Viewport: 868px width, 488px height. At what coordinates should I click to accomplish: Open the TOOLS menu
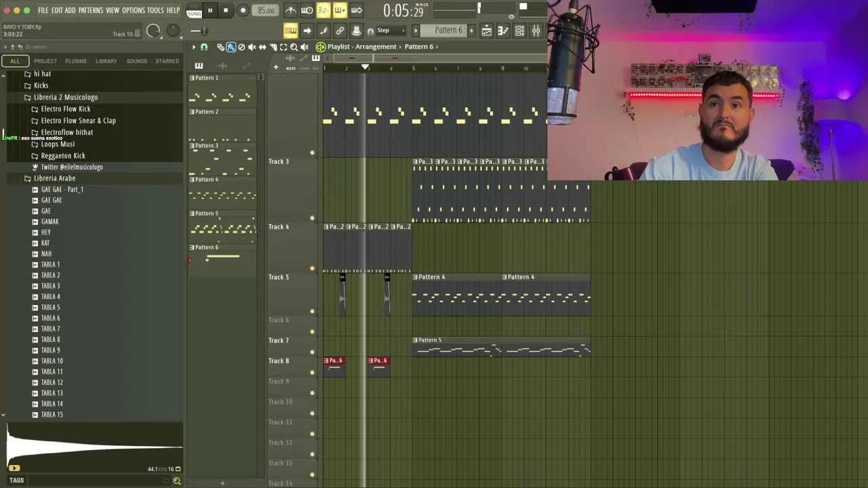156,10
